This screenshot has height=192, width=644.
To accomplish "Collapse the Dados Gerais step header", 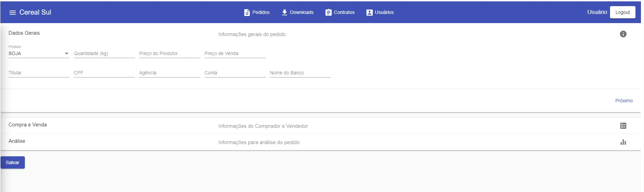I will [320, 34].
